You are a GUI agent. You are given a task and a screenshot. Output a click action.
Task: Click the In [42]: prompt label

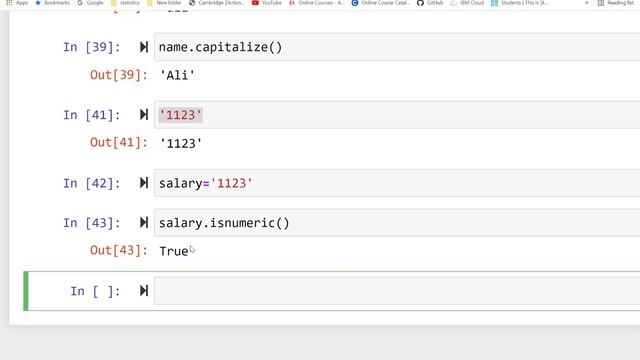coord(92,183)
